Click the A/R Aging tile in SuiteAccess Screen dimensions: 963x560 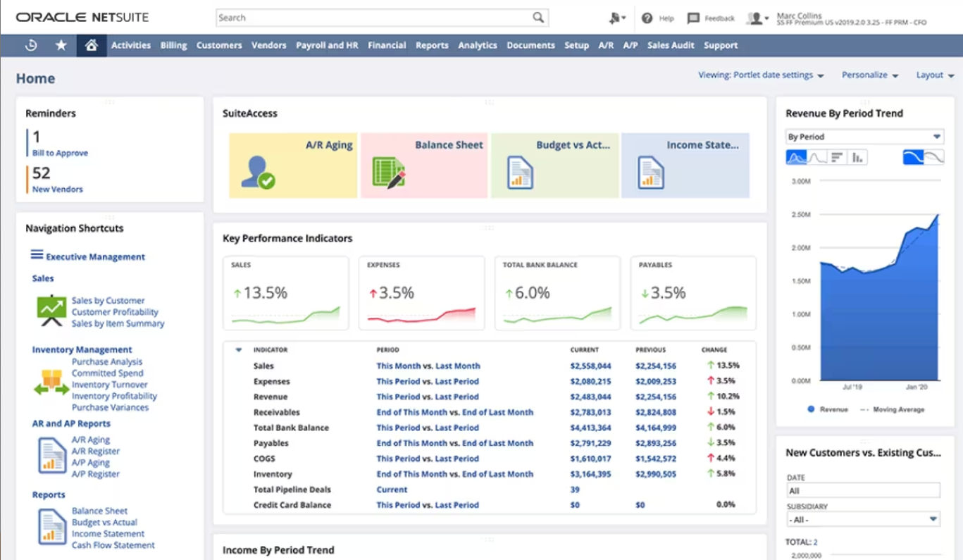click(x=292, y=164)
